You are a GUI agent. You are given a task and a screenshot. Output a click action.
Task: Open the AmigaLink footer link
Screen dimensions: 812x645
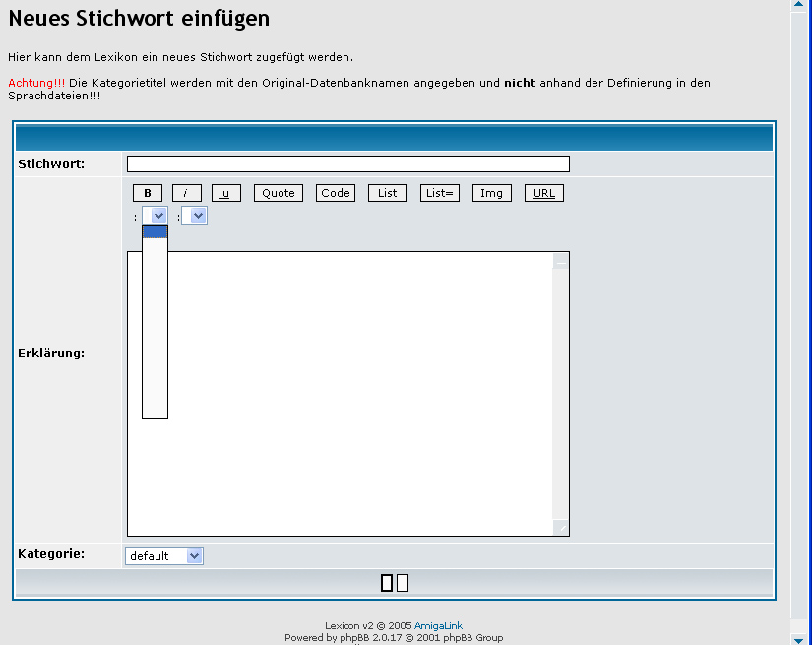click(438, 626)
